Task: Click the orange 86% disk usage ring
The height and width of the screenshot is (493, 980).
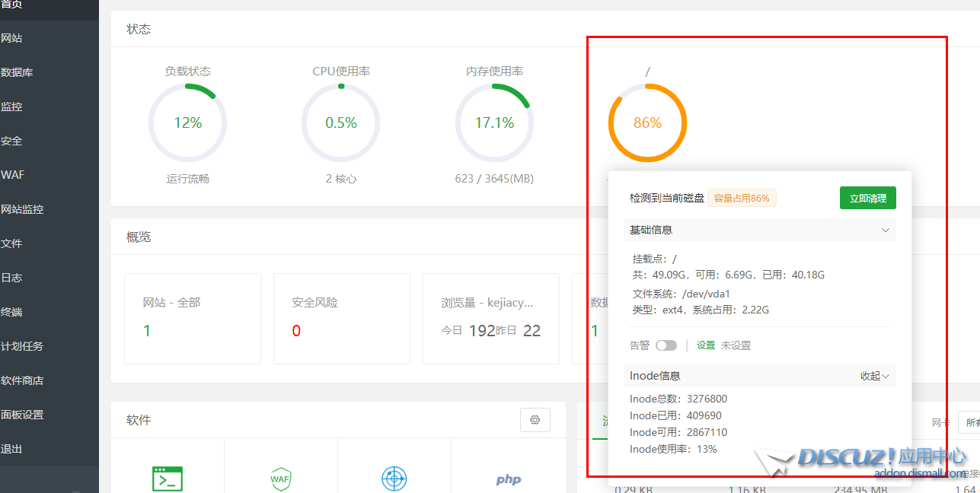Action: pos(647,122)
